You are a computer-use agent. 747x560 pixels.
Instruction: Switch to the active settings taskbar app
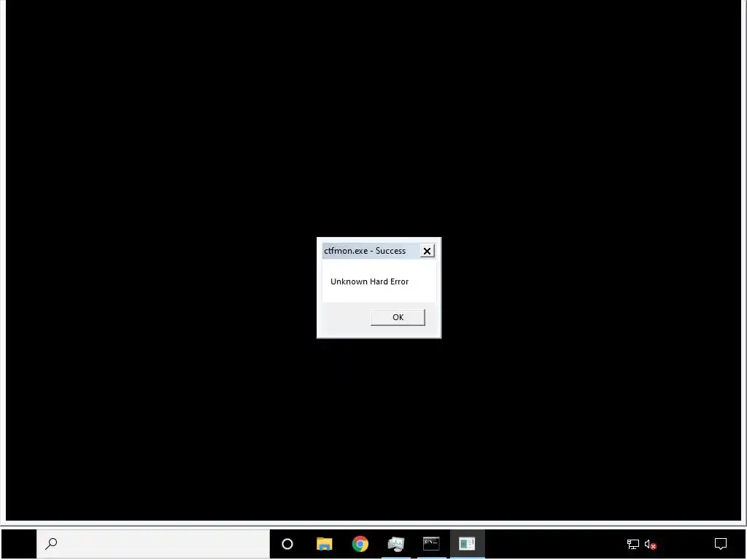coord(467,544)
